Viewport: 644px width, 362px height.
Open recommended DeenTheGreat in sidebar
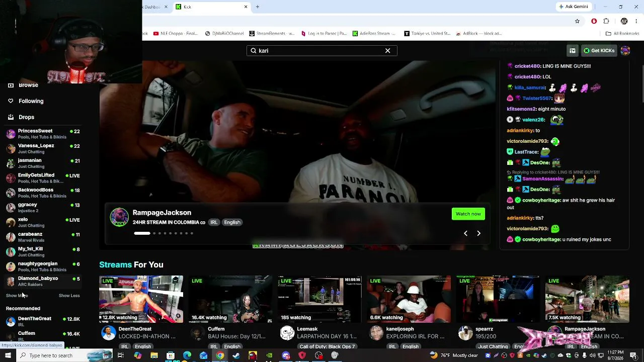coord(42,321)
